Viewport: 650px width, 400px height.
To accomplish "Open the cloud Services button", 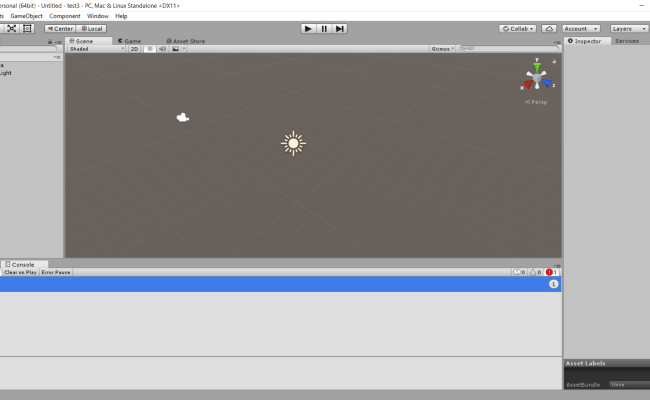I will coord(549,29).
